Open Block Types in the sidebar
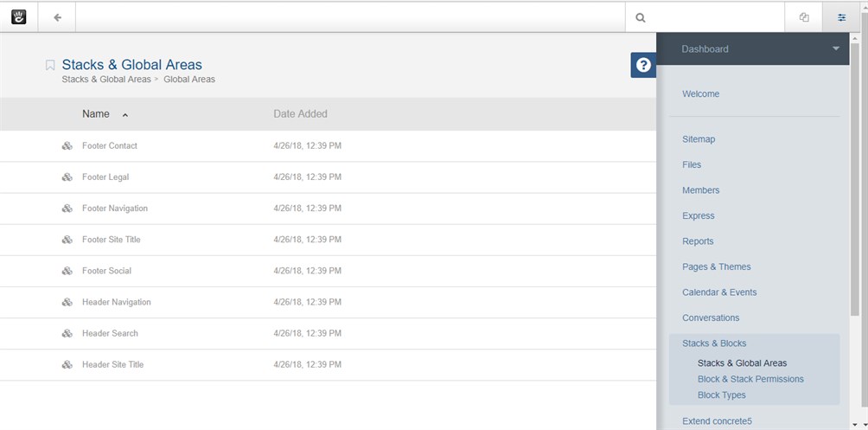868x430 pixels. (721, 395)
